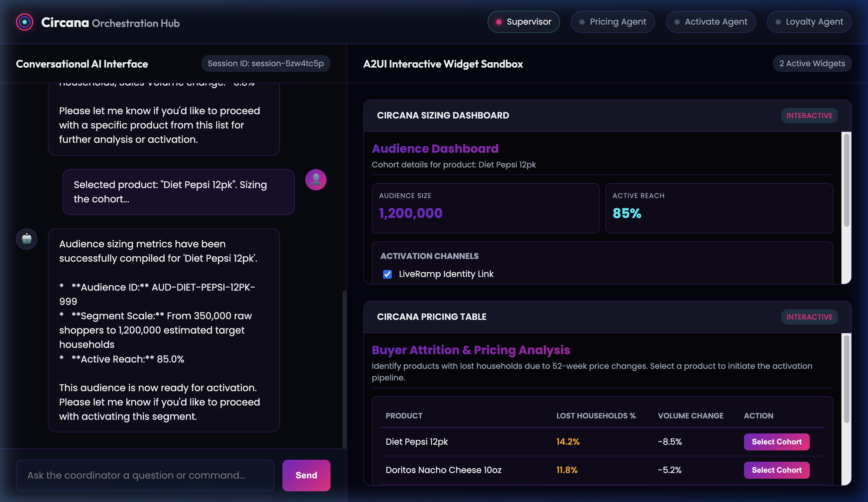Click the VOLUME CHANGE column header
Viewport: 868px width, 502px height.
click(x=691, y=415)
